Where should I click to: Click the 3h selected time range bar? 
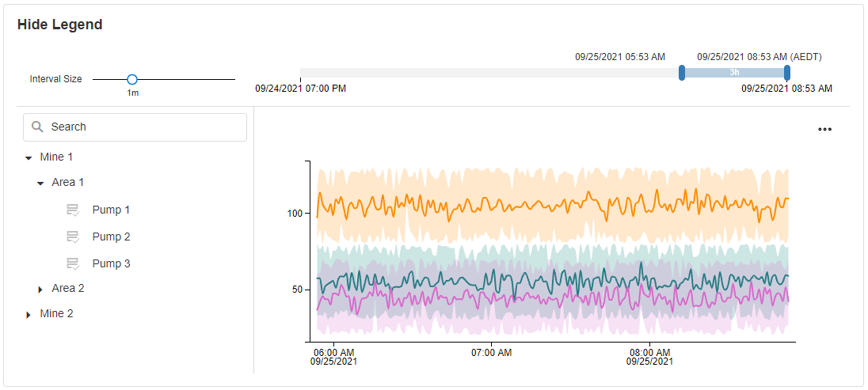(734, 73)
